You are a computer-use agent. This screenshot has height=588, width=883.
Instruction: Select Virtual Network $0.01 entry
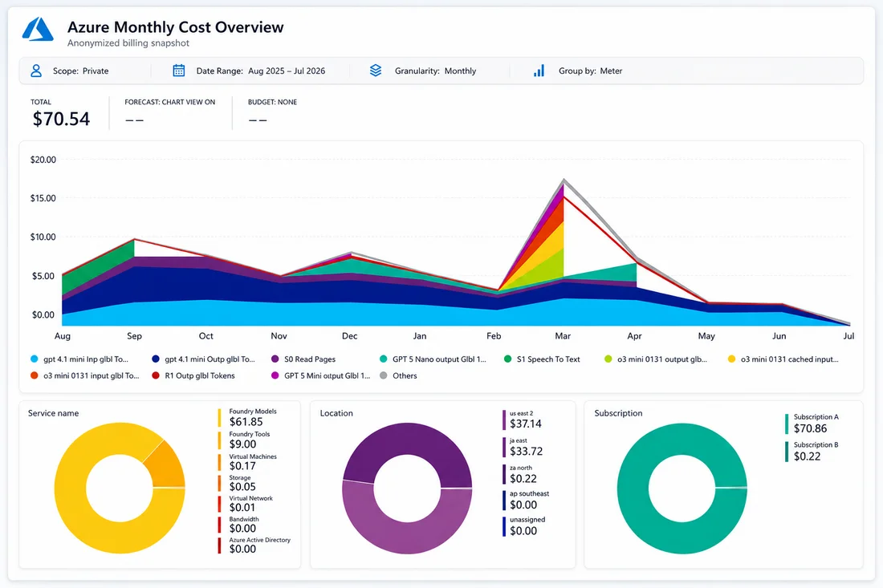[x=246, y=503]
